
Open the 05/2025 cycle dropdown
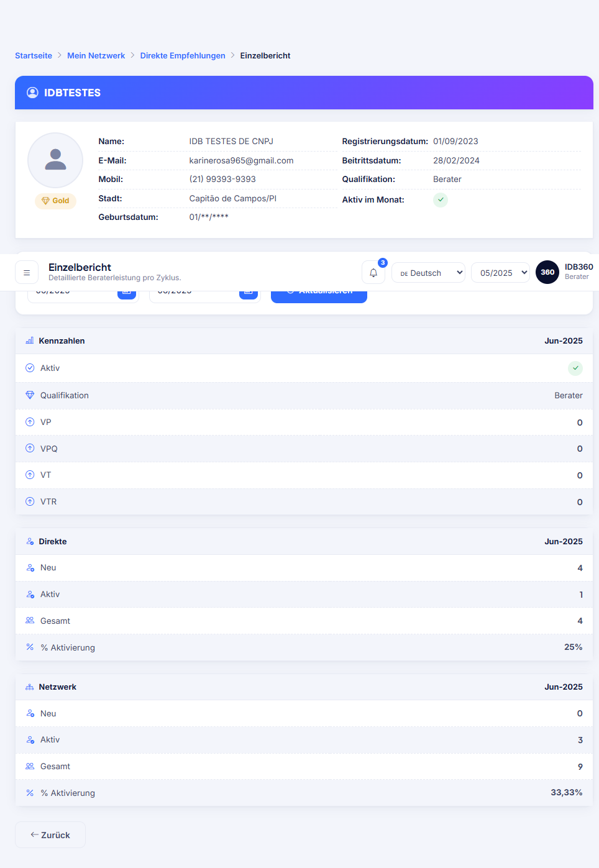coord(500,272)
